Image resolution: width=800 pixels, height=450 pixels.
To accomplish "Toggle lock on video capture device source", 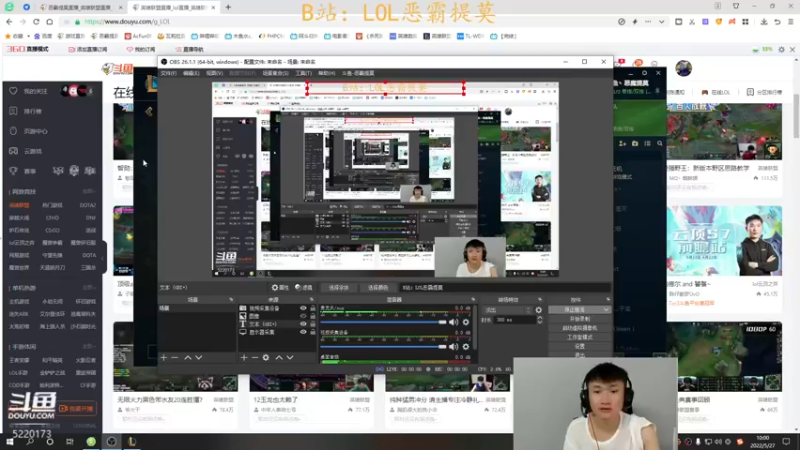I will pyautogui.click(x=313, y=308).
